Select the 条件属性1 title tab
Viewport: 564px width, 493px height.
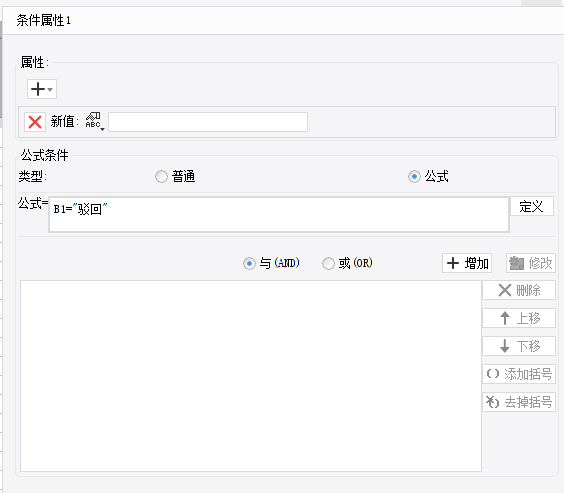coord(44,20)
